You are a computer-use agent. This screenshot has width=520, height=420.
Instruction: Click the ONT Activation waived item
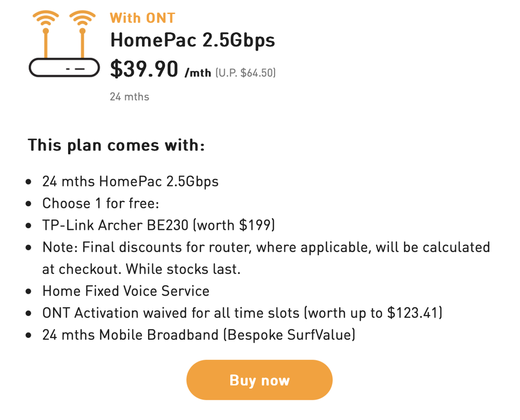pyautogui.click(x=242, y=312)
